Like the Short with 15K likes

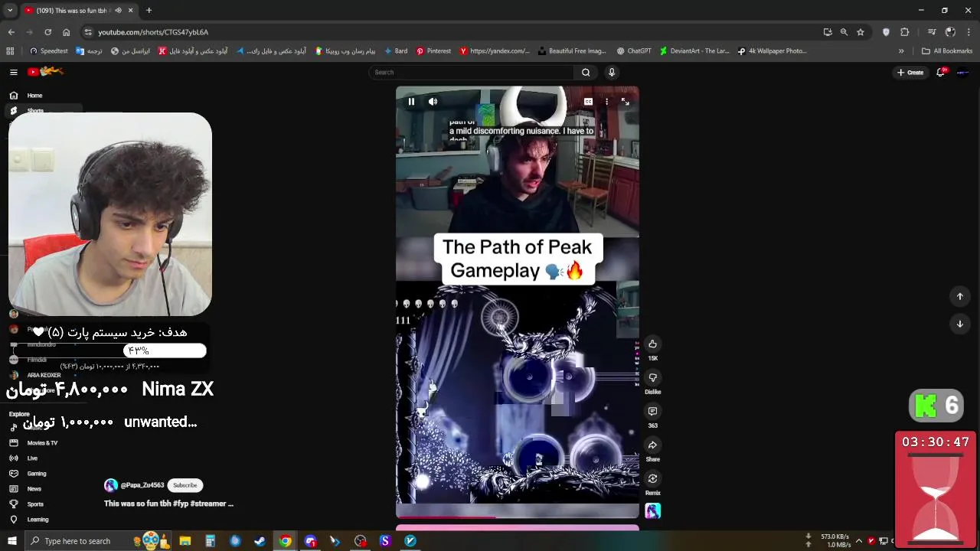point(652,344)
